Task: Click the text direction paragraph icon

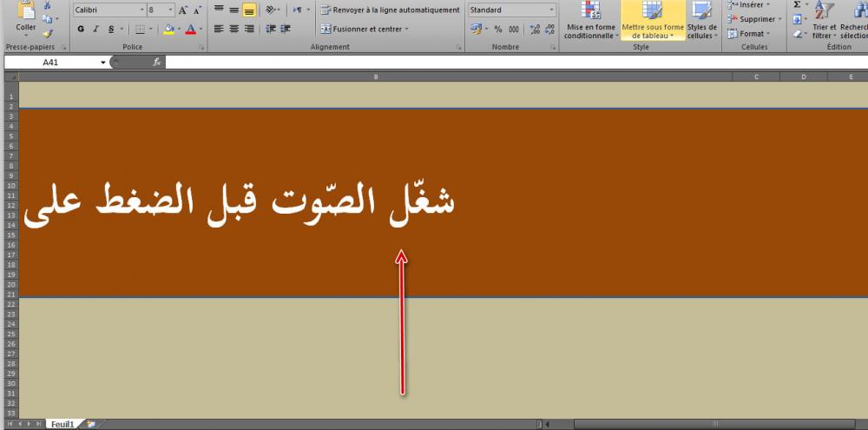Action: [297, 10]
